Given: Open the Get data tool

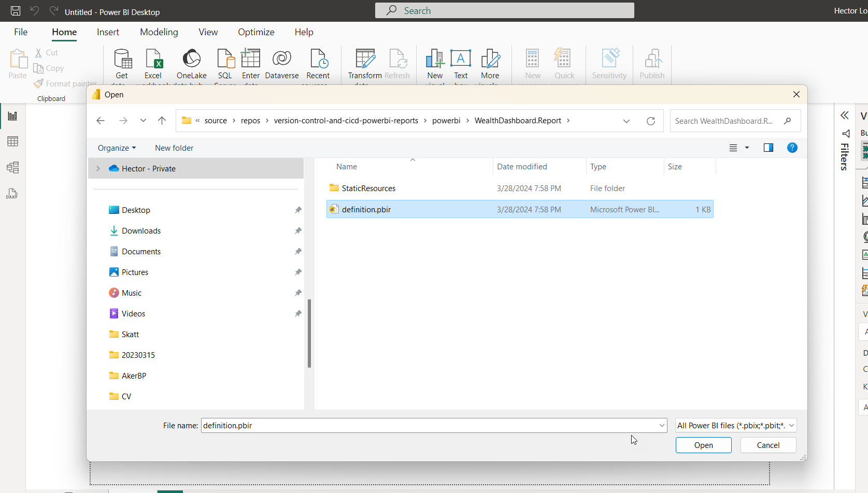Looking at the screenshot, I should click(x=122, y=62).
